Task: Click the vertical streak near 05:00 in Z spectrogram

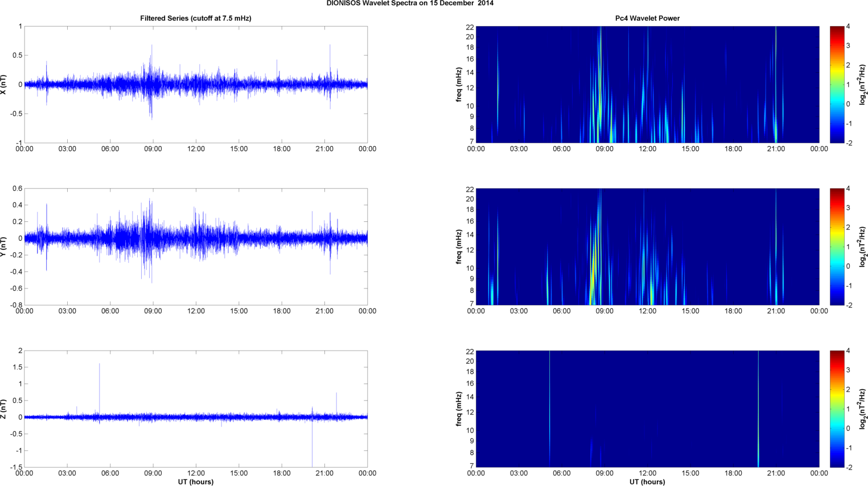Action: click(x=550, y=409)
